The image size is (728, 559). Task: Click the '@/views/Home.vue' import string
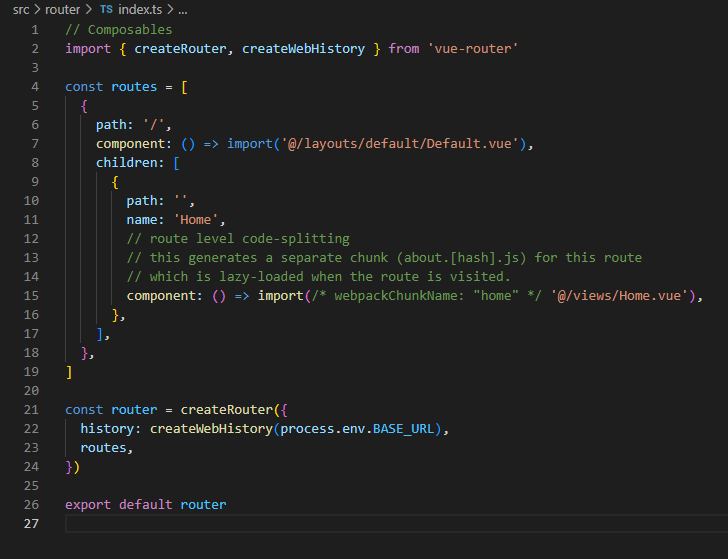[619, 296]
